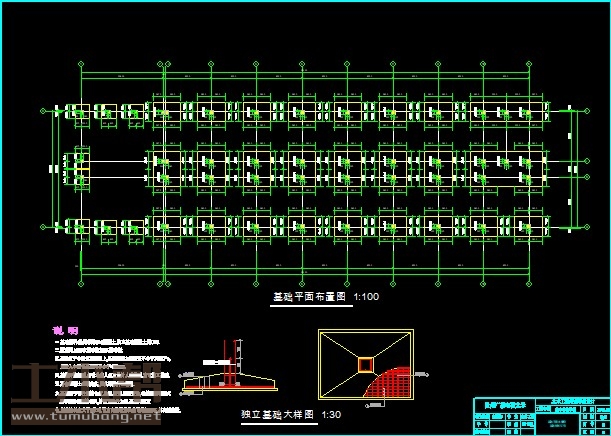The height and width of the screenshot is (436, 611).
Task: Select the red rebar grid hatch
Action: point(392,385)
